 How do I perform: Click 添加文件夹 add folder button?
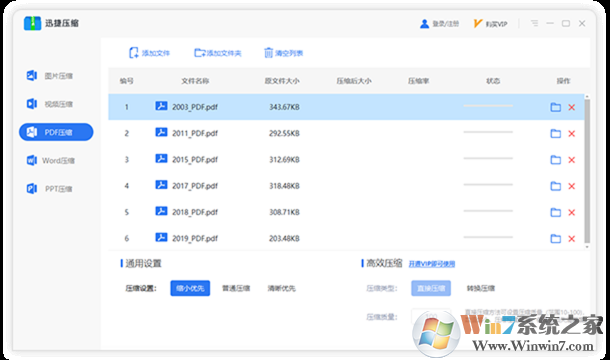tap(217, 53)
